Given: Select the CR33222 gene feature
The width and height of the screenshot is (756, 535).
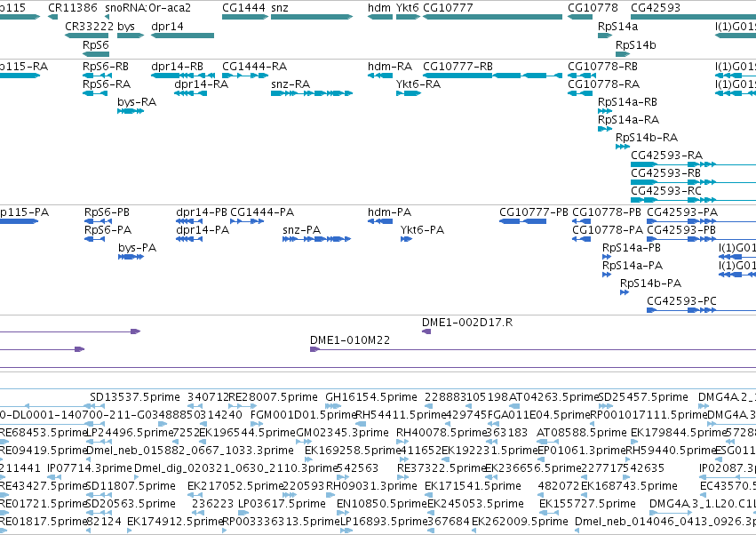Looking at the screenshot, I should [87, 36].
